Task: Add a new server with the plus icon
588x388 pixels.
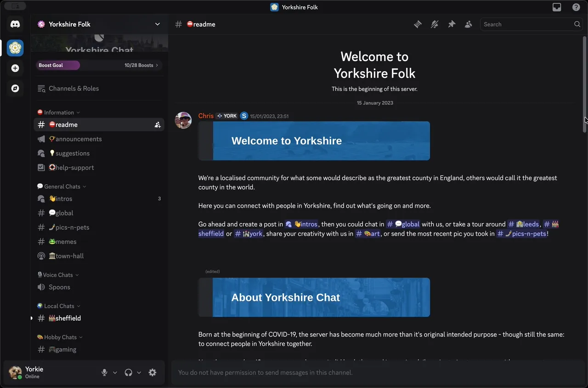Action: click(15, 68)
